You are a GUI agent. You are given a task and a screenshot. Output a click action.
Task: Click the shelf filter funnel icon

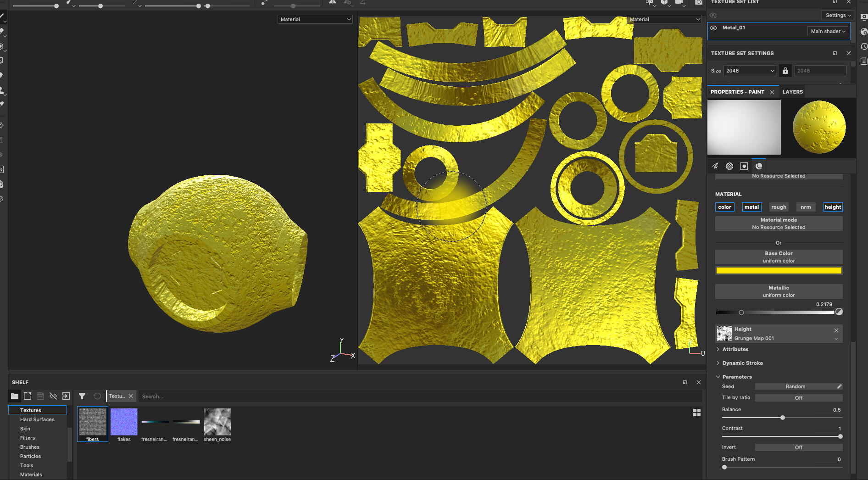(82, 396)
